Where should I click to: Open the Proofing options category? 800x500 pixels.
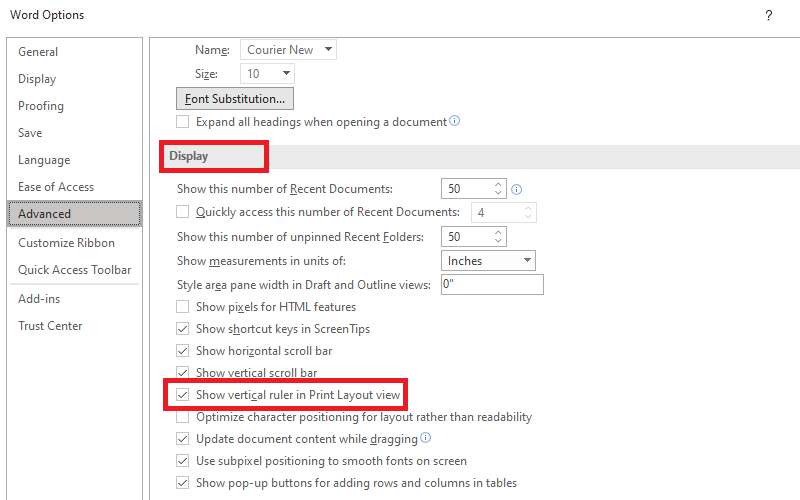pos(41,106)
